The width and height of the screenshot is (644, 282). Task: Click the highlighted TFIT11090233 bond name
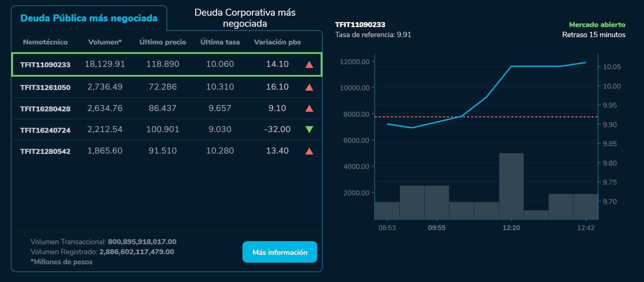(x=45, y=65)
